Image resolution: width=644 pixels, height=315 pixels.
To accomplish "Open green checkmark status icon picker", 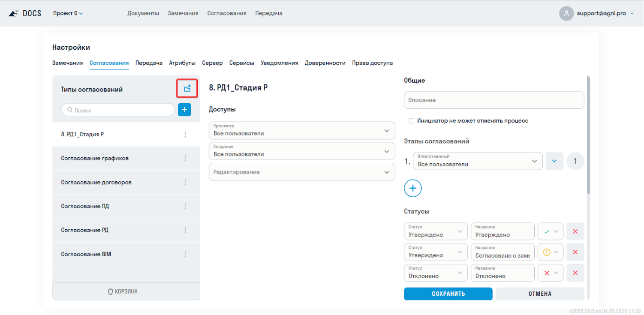I will [x=551, y=231].
